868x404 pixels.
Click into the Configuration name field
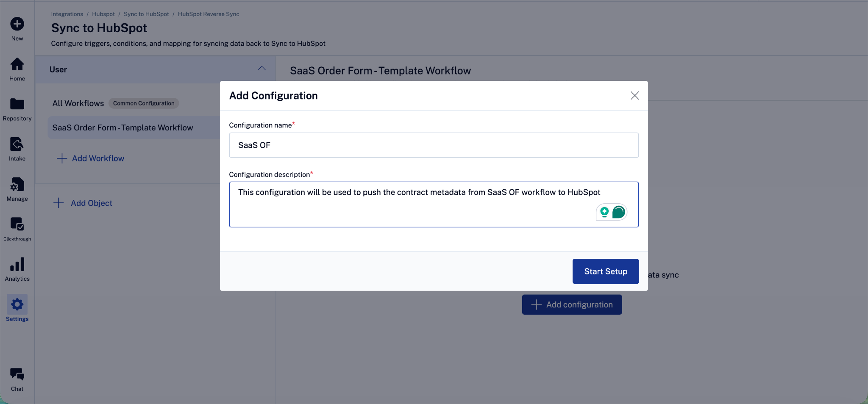433,145
